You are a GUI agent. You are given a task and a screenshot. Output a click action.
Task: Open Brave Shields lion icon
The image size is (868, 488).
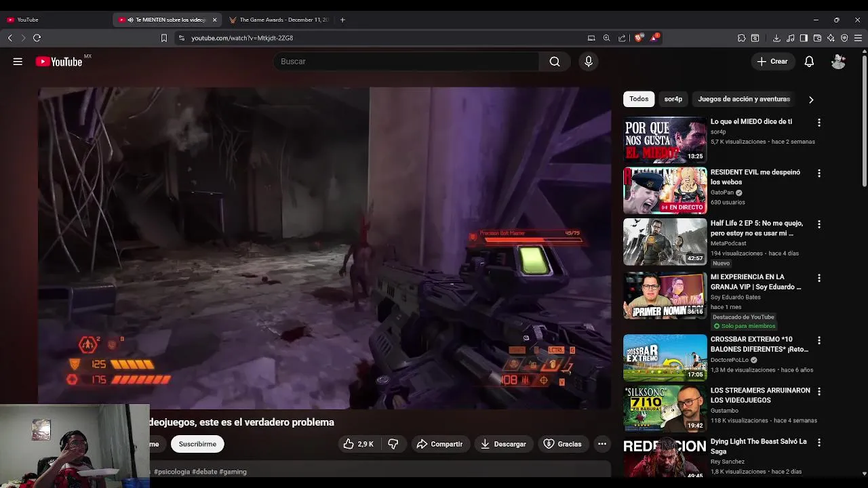pos(638,38)
